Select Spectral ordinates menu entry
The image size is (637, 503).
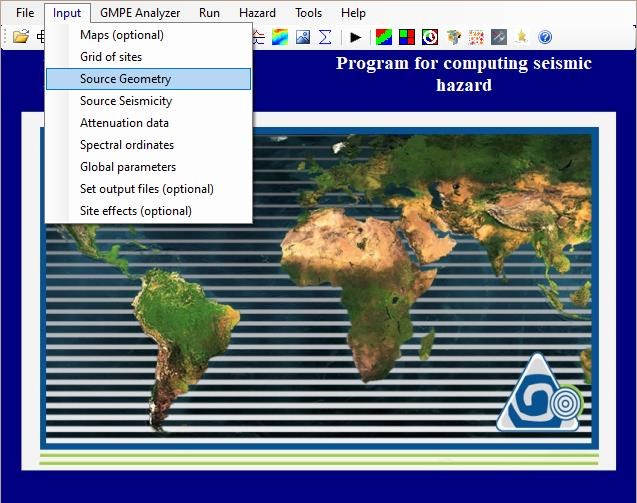(149, 145)
